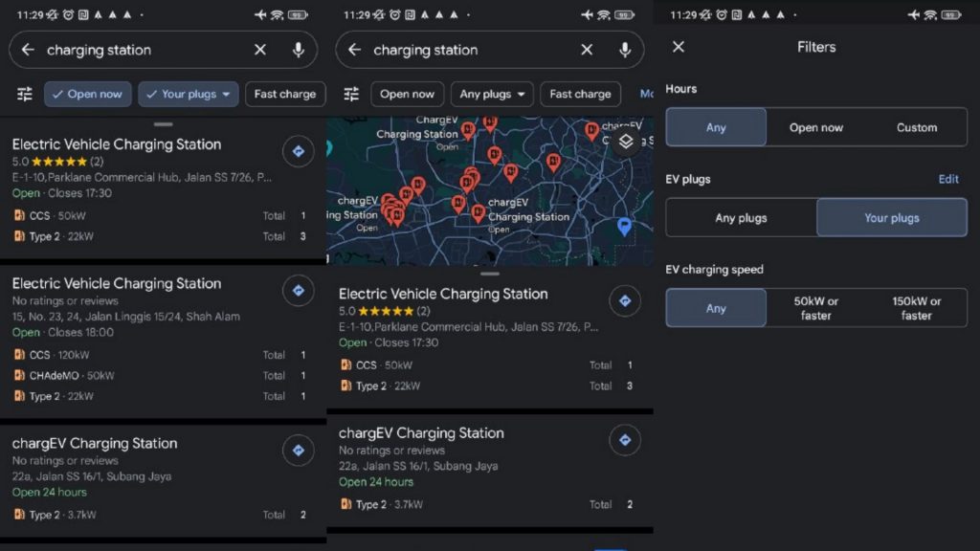Tap Open 24 hours text in middle list
Screen dimensions: 980x551
[375, 482]
